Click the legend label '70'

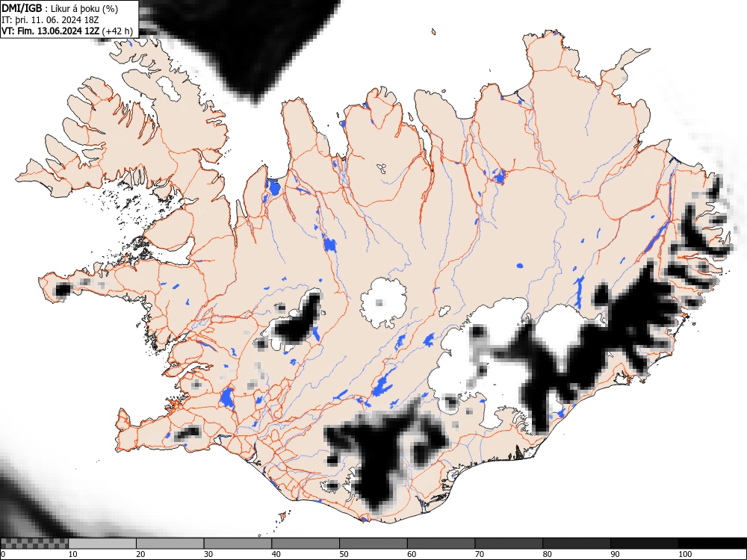[479, 554]
